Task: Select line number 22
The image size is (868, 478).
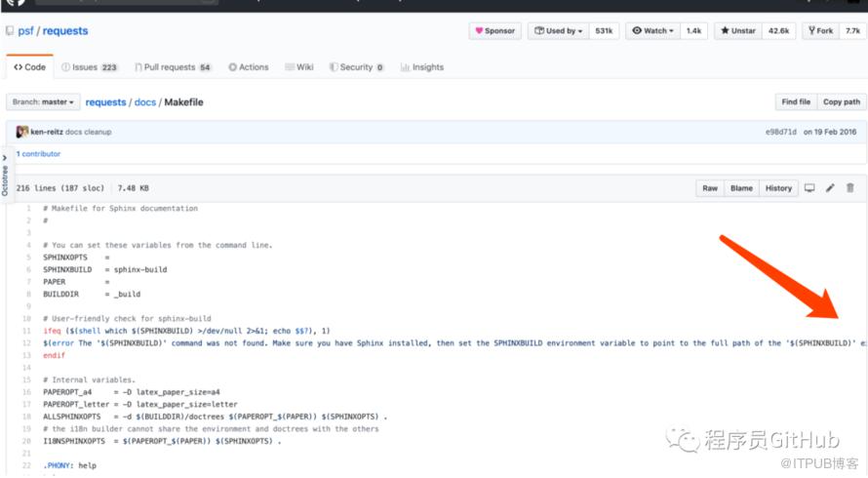Action: (x=26, y=465)
